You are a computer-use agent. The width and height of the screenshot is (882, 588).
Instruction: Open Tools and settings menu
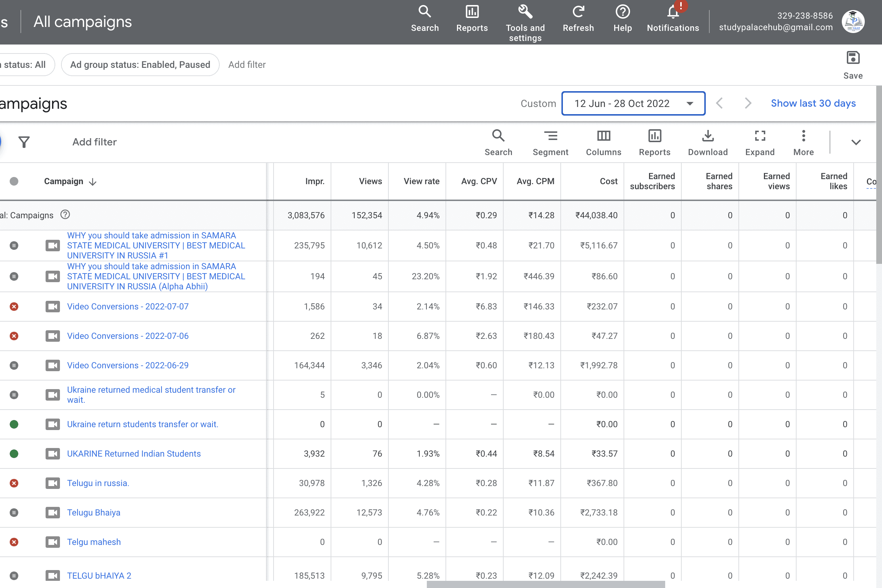(525, 23)
